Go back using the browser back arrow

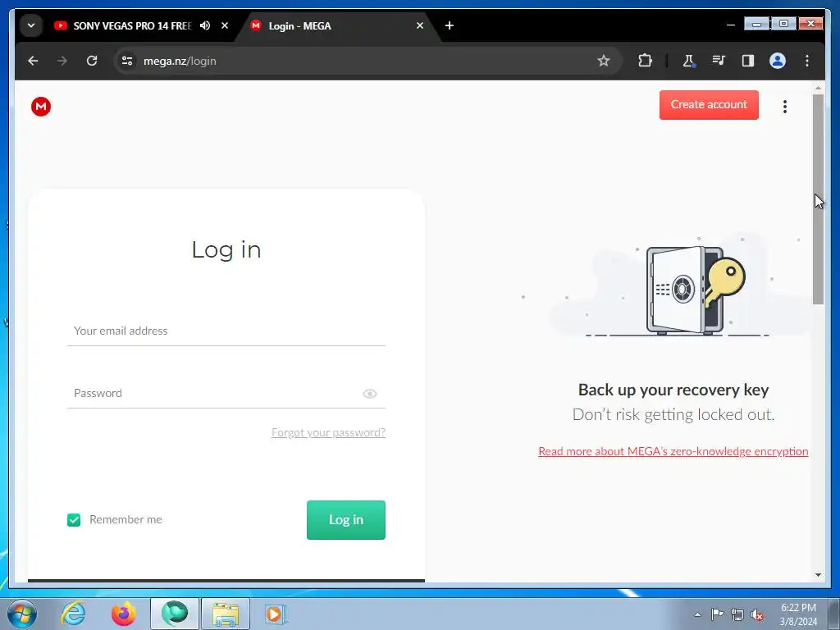pyautogui.click(x=33, y=61)
